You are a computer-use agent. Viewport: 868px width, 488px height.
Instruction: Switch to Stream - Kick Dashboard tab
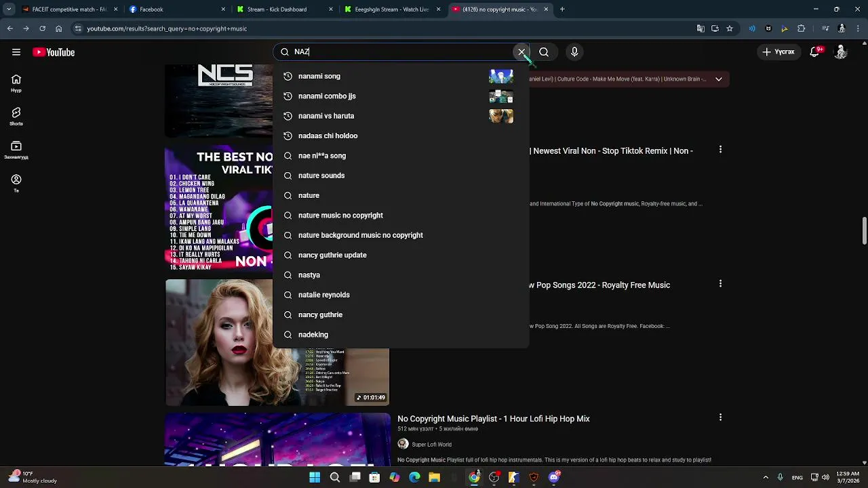click(280, 9)
